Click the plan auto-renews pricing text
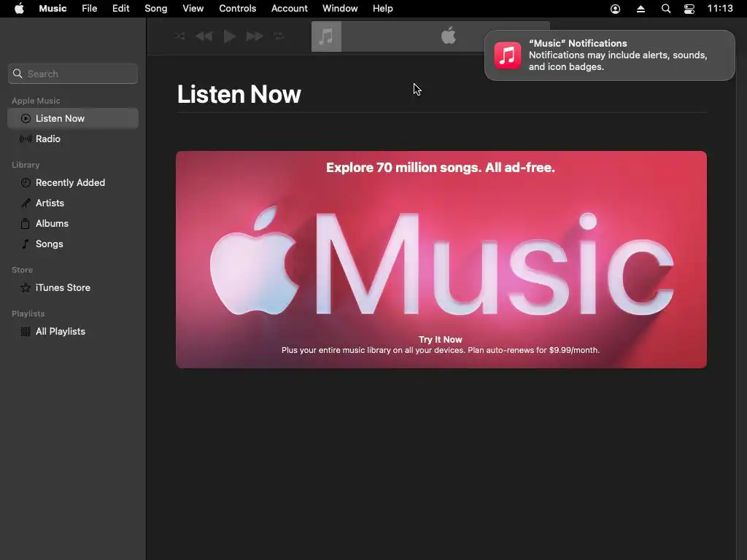Screen dimensions: 747x560 (441, 351)
